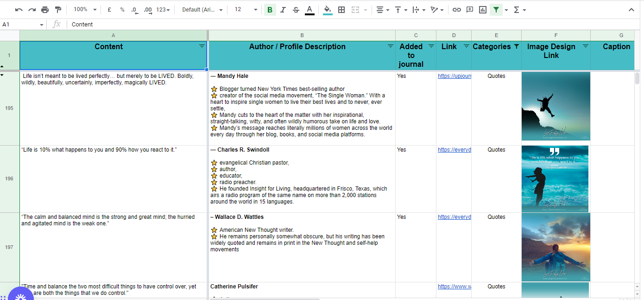Open the 123 number format dropdown
The width and height of the screenshot is (644, 300).
pyautogui.click(x=163, y=10)
